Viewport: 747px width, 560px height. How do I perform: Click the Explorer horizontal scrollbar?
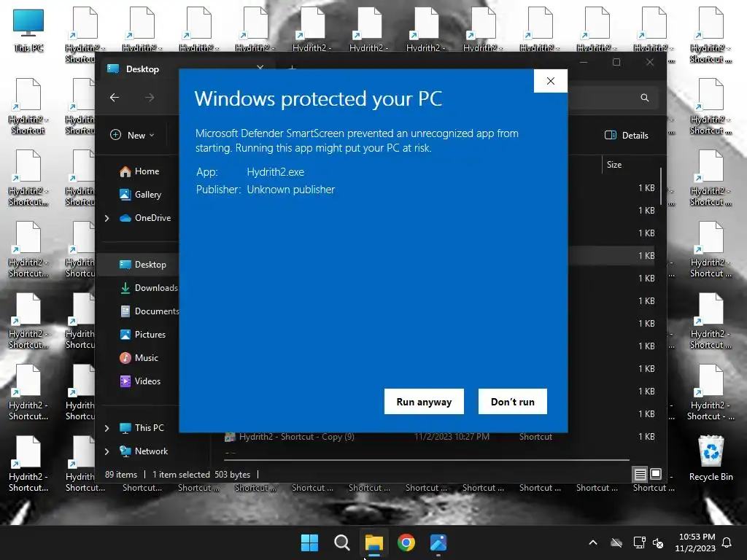tap(427, 460)
